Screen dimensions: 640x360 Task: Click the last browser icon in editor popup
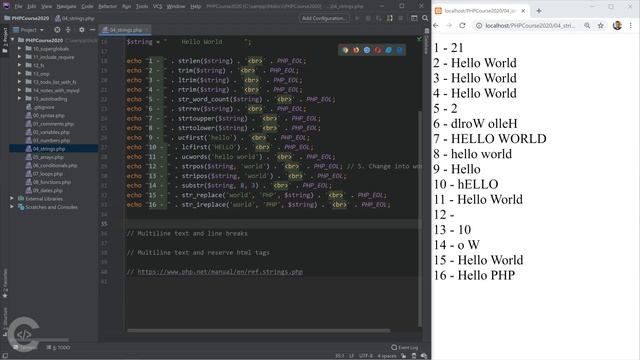pyautogui.click(x=399, y=50)
